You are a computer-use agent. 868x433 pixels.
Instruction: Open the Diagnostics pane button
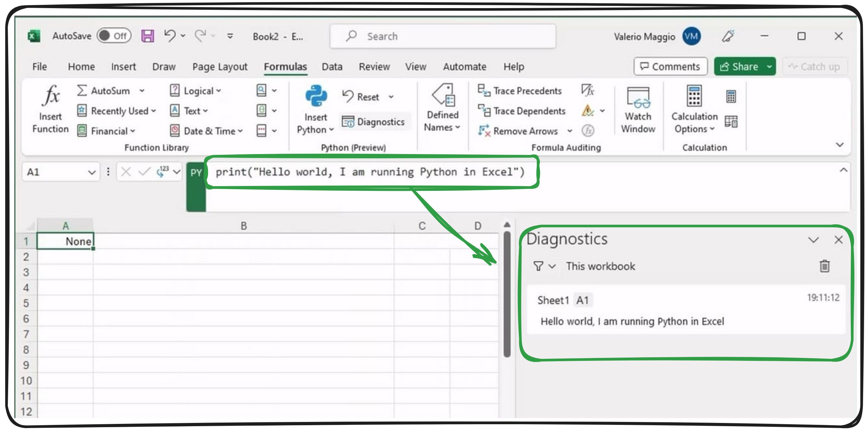click(374, 122)
